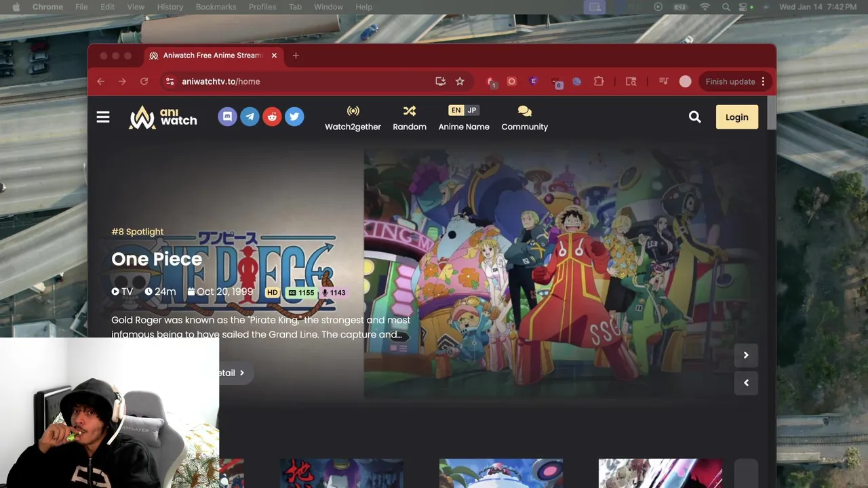Viewport: 868px width, 488px height.
Task: Open the site search magnifier
Action: (694, 117)
